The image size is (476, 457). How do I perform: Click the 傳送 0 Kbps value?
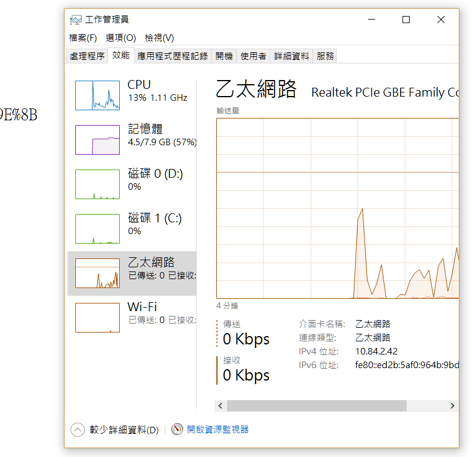[246, 339]
